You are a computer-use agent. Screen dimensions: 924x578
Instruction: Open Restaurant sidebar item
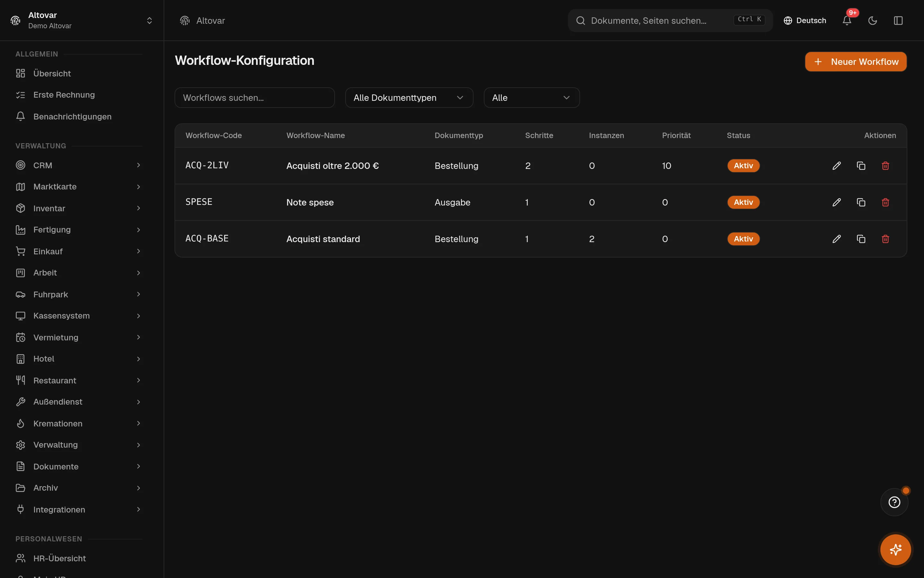(79, 381)
